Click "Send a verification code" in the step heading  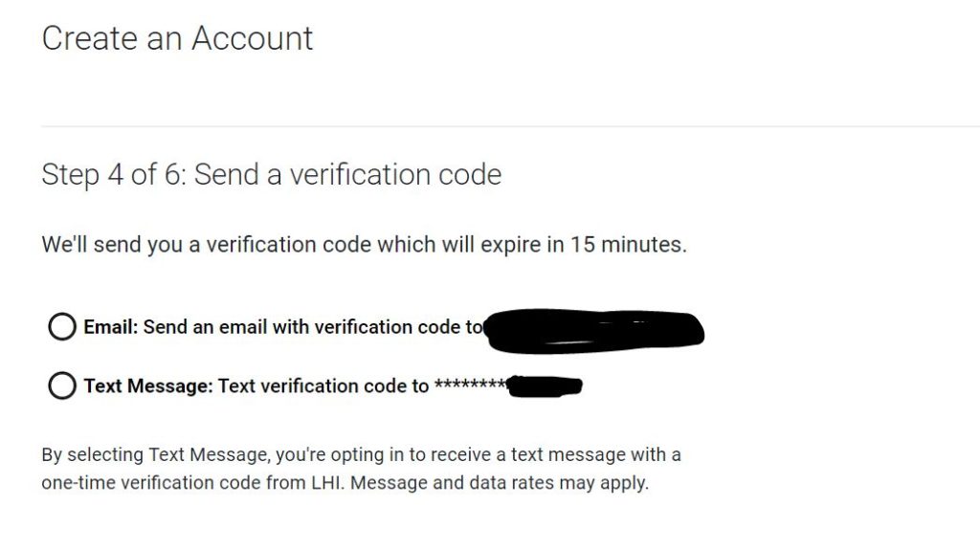[x=347, y=174]
